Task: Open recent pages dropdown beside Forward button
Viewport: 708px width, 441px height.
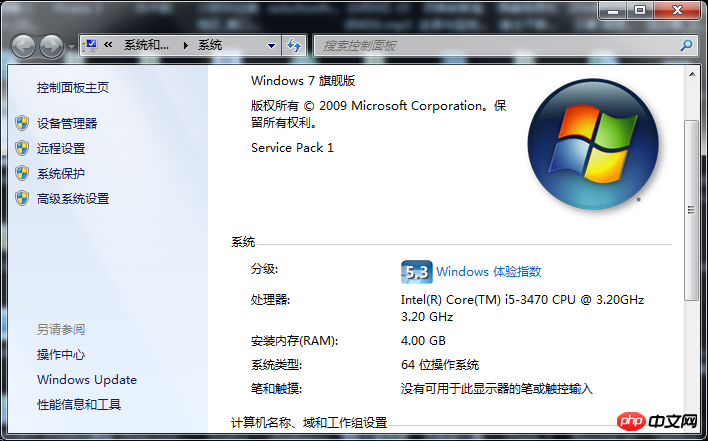Action: click(x=71, y=46)
